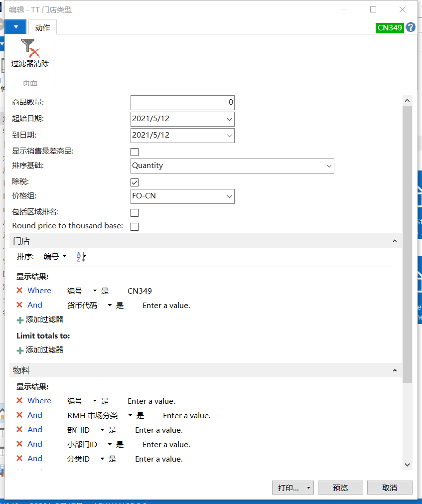Toggle the A-Z sort order icon
The width and height of the screenshot is (422, 504).
pyautogui.click(x=81, y=257)
